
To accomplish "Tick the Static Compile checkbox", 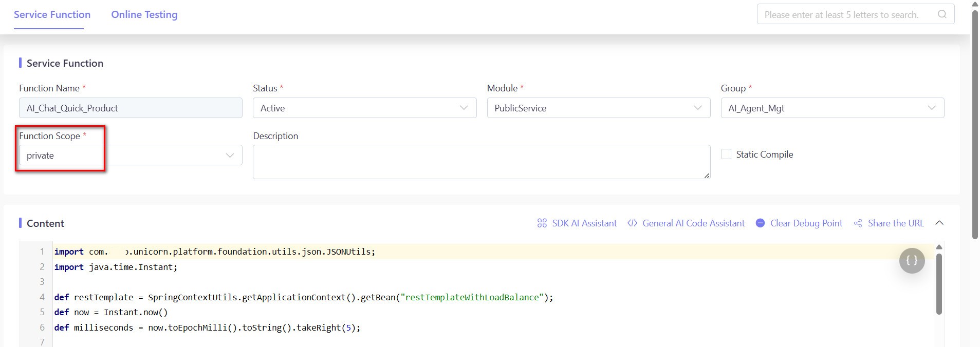I will [x=726, y=154].
